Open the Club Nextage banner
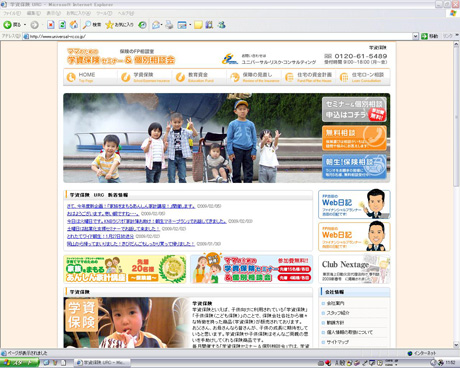 tap(354, 269)
